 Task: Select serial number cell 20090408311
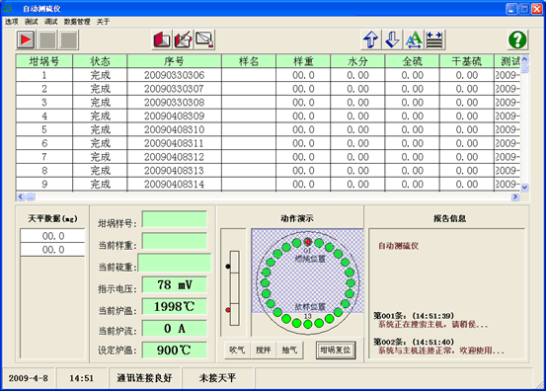(x=174, y=143)
